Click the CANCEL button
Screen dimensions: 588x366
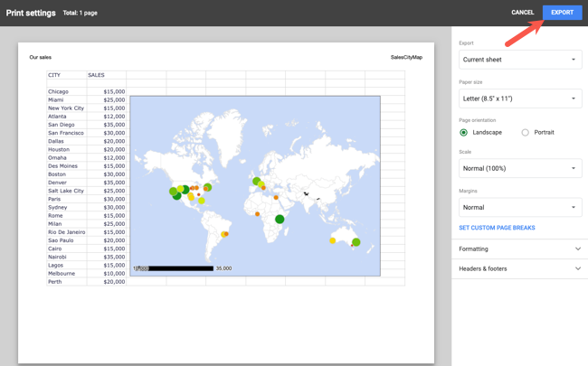pyautogui.click(x=522, y=13)
